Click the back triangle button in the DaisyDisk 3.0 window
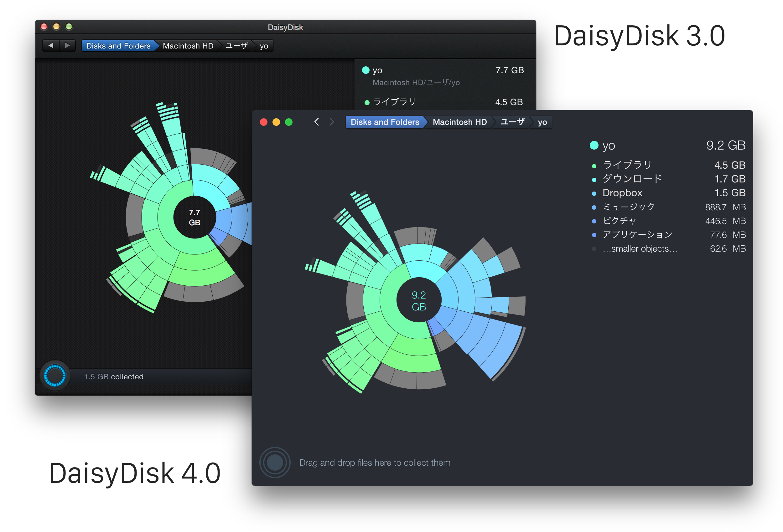Viewport: 783px width, 532px height. 51,45
